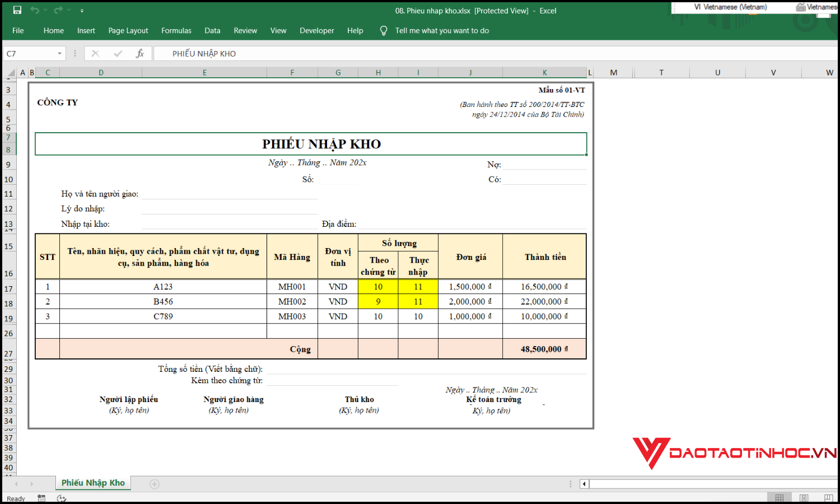The height and width of the screenshot is (504, 840).
Task: Select the Phiếu Nhập Kho sheet tab
Action: tap(93, 483)
